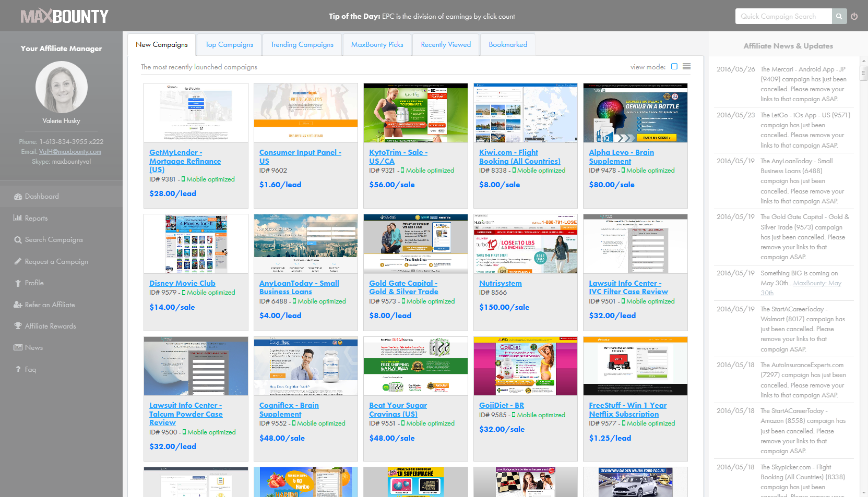Open GetMyLender Mortgage Refinance campaign link
The height and width of the screenshot is (497, 868).
tap(185, 161)
